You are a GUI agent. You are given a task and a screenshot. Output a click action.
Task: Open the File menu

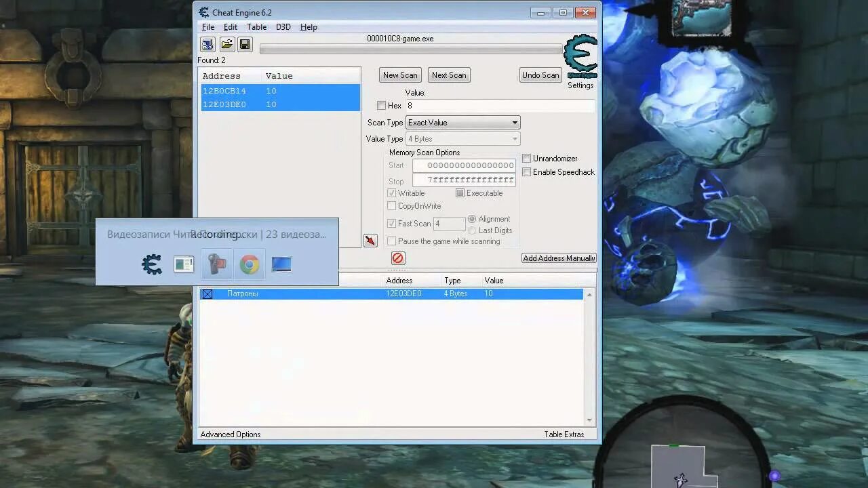click(208, 27)
